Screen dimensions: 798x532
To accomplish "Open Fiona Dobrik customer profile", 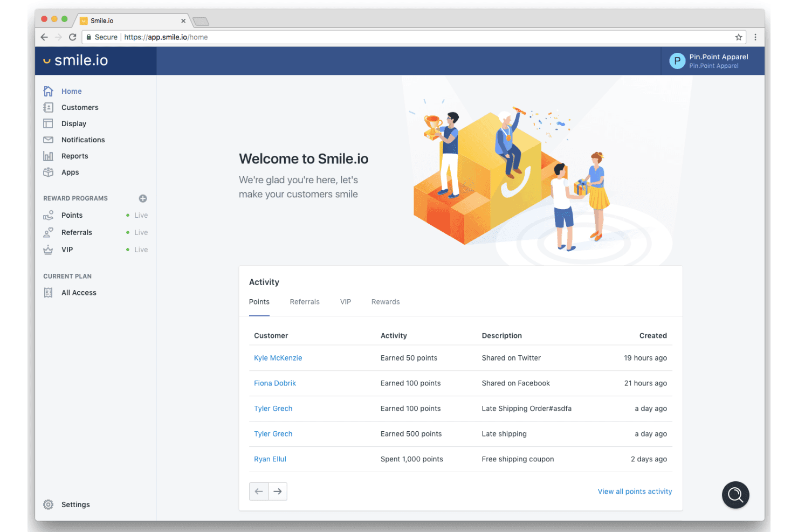I will [275, 383].
